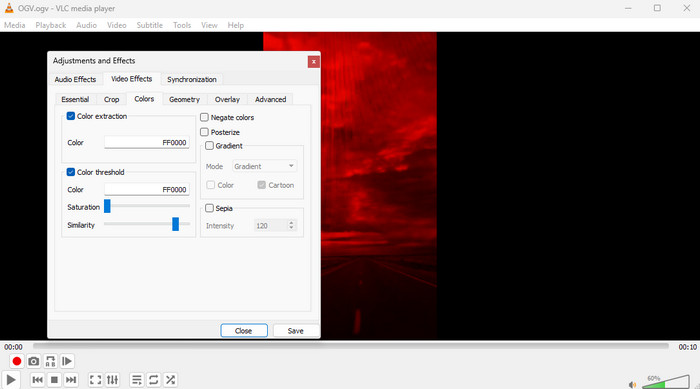Enable the Posterize checkbox
This screenshot has height=389, width=700.
[x=204, y=132]
